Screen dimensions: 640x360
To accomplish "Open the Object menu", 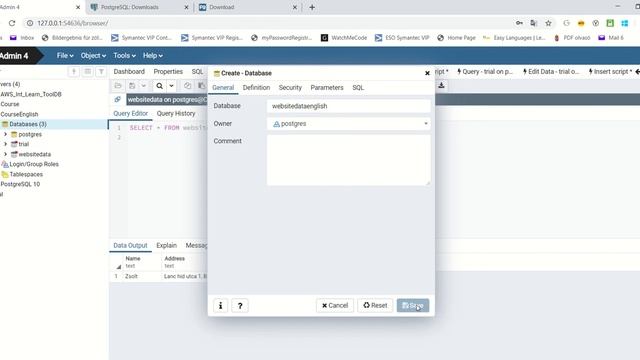I will point(93,56).
